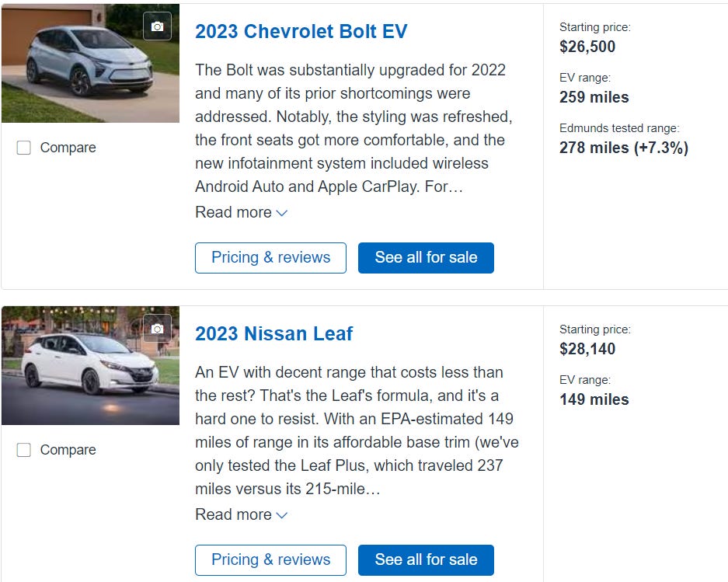Click Pricing & reviews for the Nissan Leaf
This screenshot has height=582, width=728.
click(270, 560)
